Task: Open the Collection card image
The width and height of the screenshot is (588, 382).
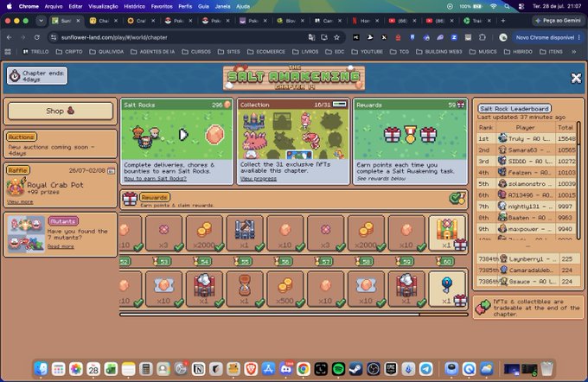Action: 293,135
